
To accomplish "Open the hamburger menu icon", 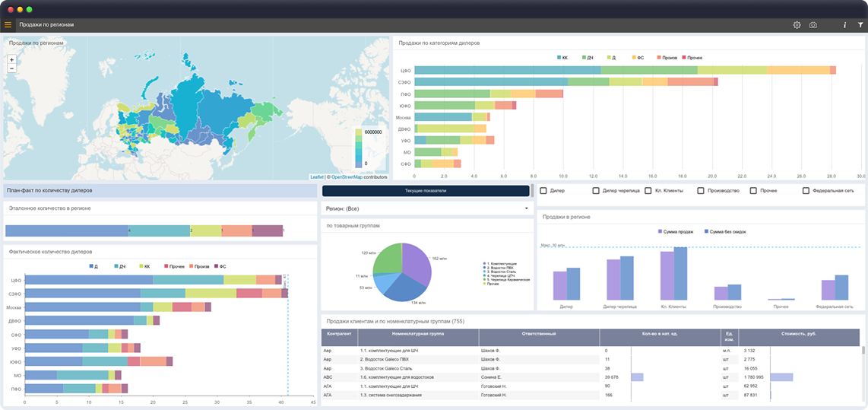I will point(8,25).
